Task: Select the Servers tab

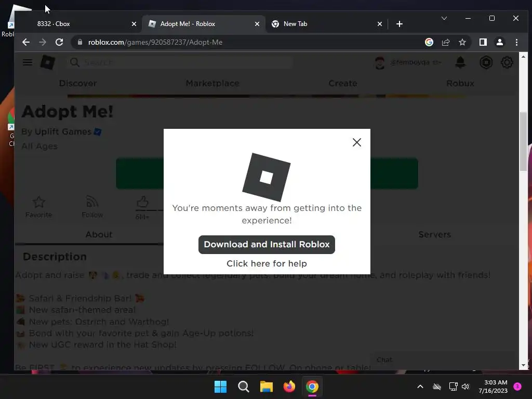Action: click(435, 234)
